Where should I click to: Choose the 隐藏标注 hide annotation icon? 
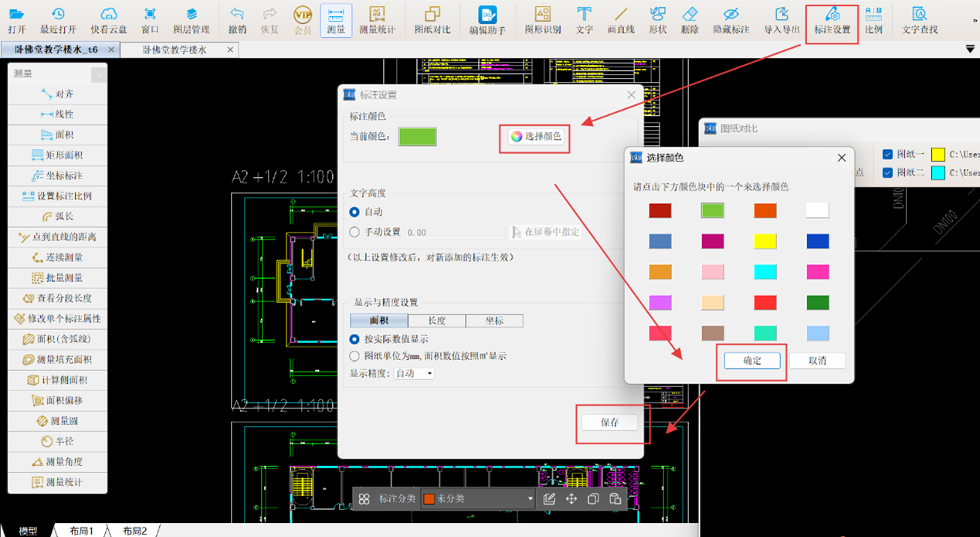point(731,20)
